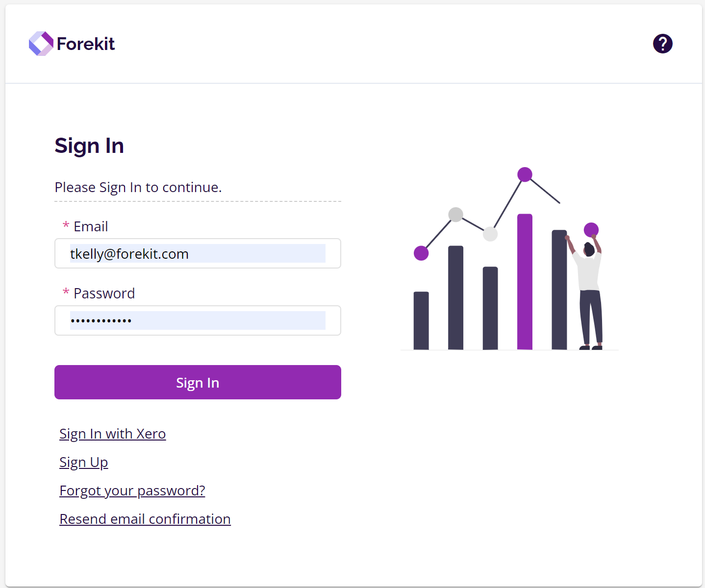The image size is (705, 588).
Task: Click the tall purple bar in the chart illustration
Action: (x=525, y=282)
